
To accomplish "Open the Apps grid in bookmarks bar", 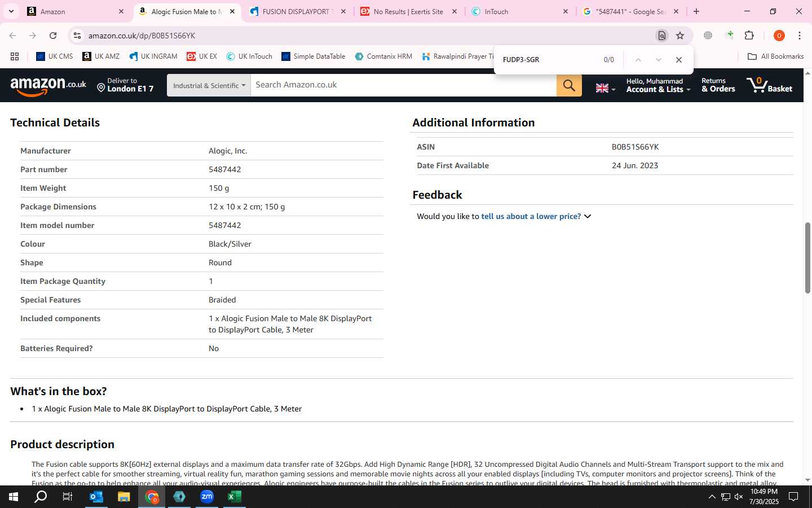I will (15, 56).
